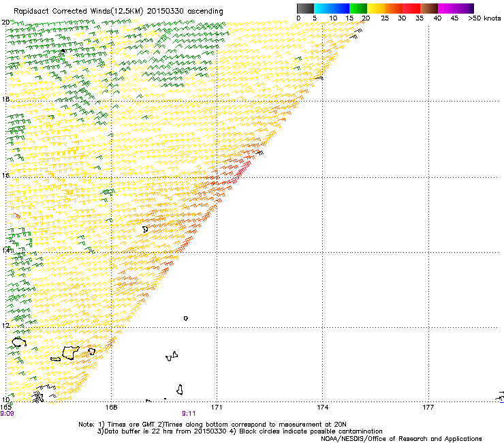Viewport: 504px width, 443px height.
Task: Click the red 30-35 knots legend swatch
Action: (411, 8)
